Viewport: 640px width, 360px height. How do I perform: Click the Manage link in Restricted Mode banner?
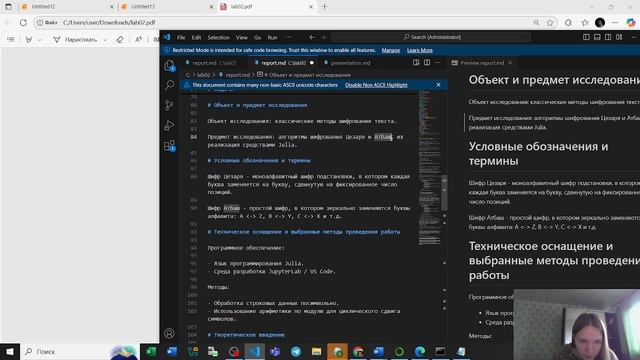click(391, 50)
